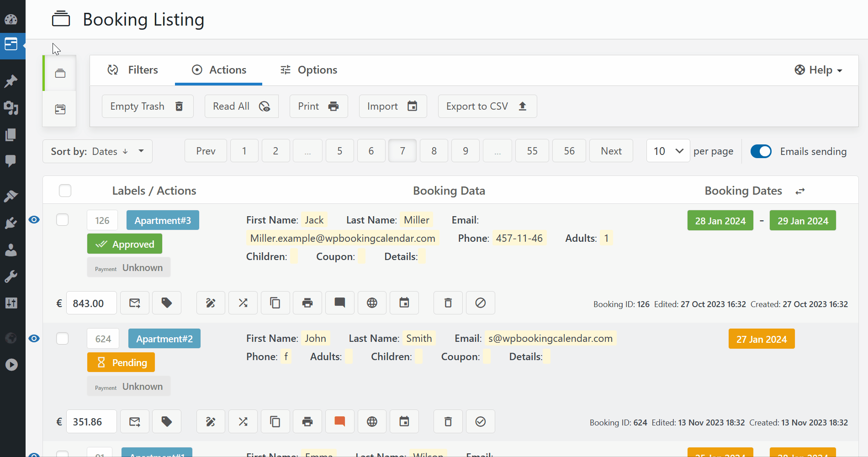Check the select-all bookings checkbox in header
The height and width of the screenshot is (457, 868).
(x=65, y=191)
